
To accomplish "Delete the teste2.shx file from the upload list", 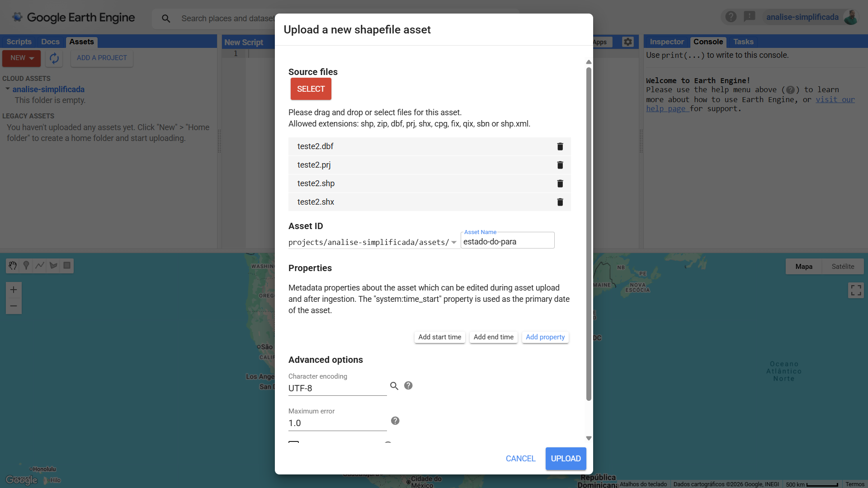I will click(x=560, y=202).
